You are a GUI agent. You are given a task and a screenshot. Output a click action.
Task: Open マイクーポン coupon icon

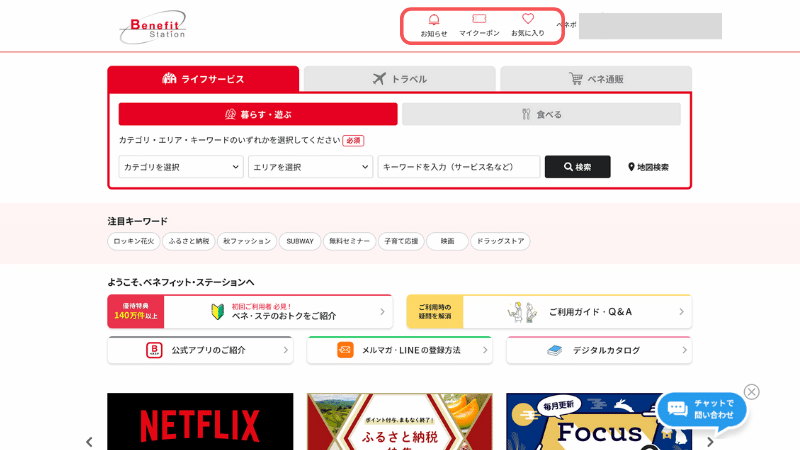[479, 26]
